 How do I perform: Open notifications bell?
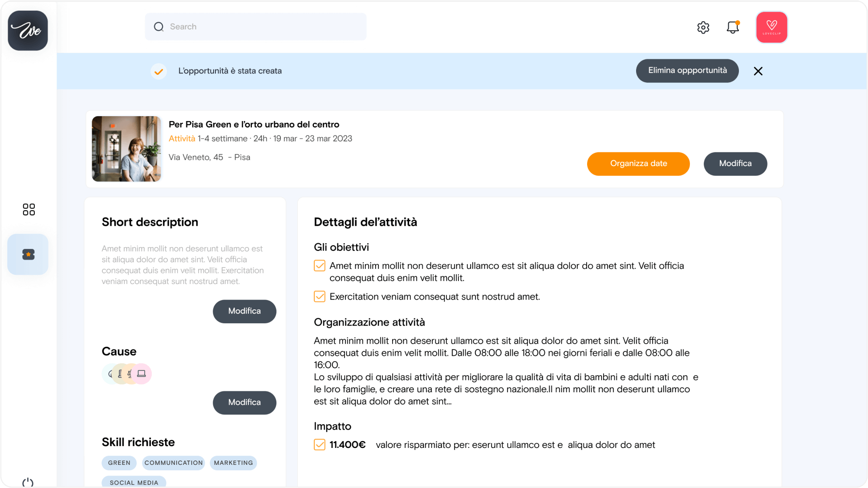click(733, 27)
